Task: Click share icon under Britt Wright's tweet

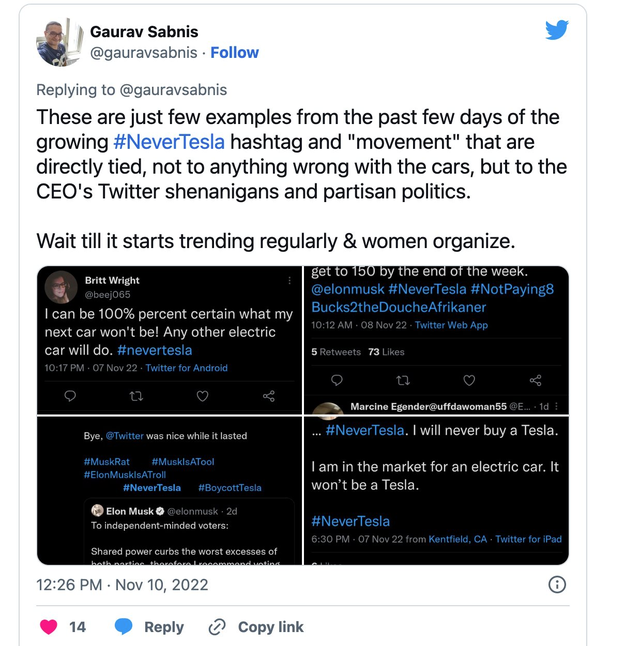Action: (269, 396)
